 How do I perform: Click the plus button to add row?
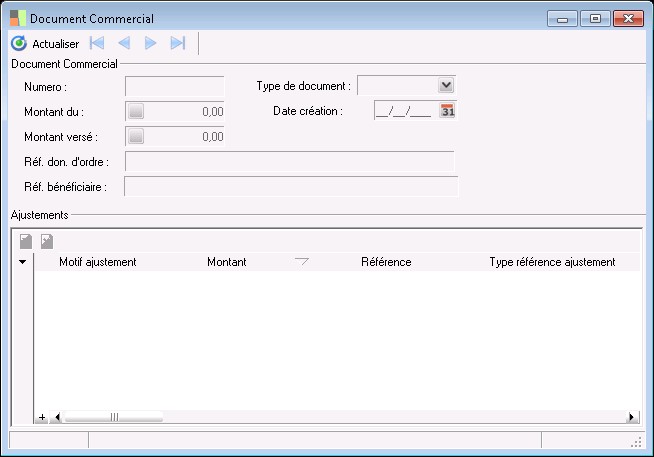pos(42,417)
